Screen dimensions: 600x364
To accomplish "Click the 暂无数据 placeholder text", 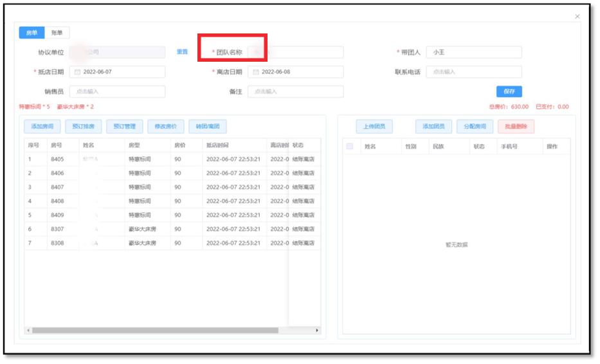I will click(x=457, y=244).
